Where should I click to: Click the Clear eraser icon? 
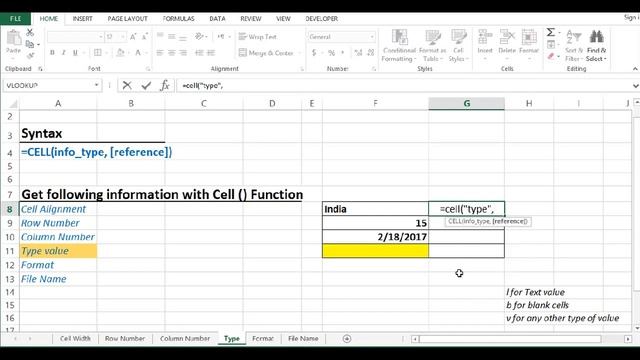pos(551,56)
